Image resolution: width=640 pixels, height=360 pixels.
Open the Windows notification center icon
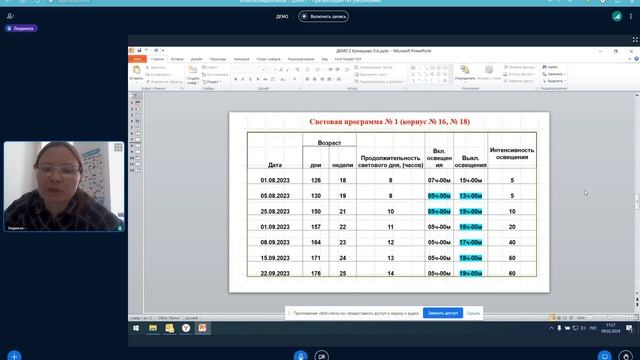(x=629, y=328)
